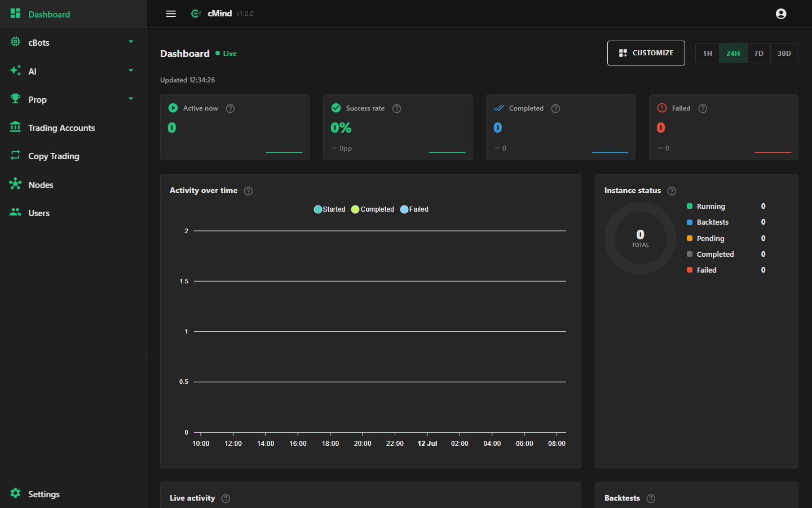
Task: Go to Users page
Action: pos(73,213)
